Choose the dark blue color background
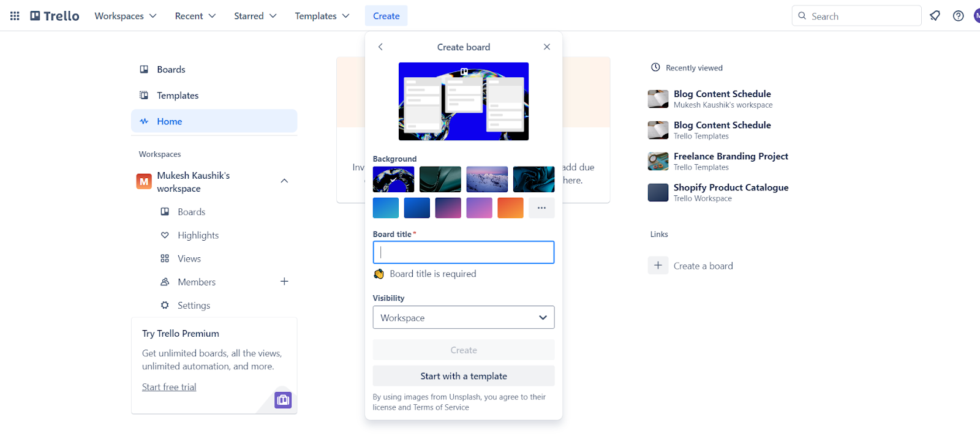The height and width of the screenshot is (436, 980). (x=417, y=208)
